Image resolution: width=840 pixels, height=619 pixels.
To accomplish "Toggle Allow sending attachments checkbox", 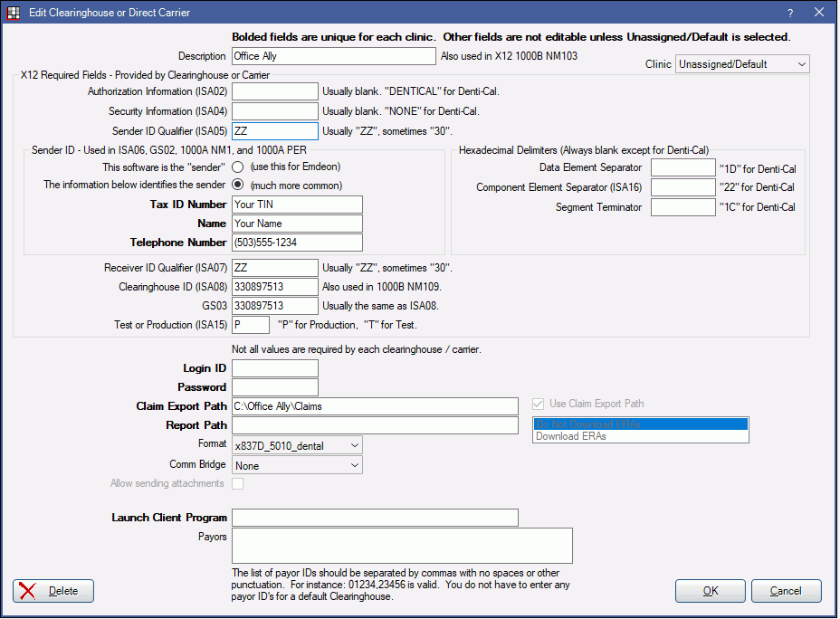I will tap(238, 483).
